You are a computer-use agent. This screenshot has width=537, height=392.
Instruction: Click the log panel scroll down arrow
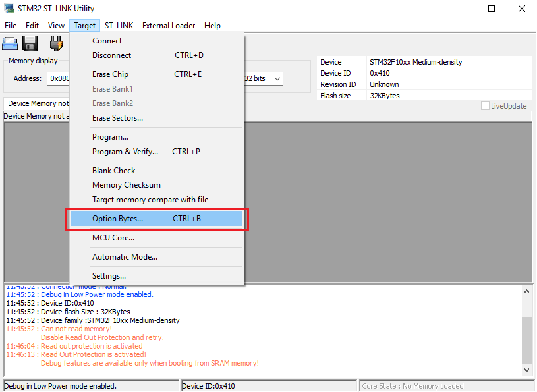coord(526,371)
